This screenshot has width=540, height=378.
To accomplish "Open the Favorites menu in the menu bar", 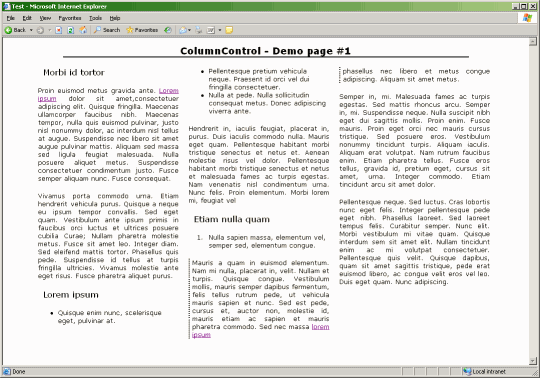I will coord(70,18).
